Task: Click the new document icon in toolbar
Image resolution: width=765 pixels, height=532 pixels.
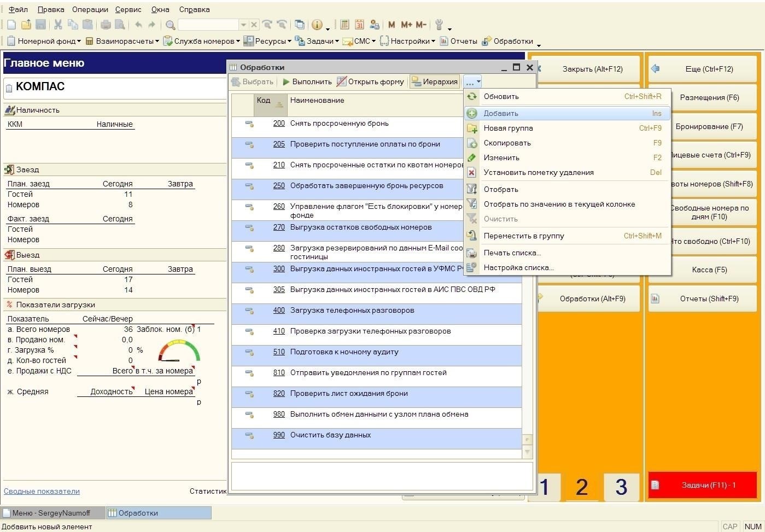Action: (x=11, y=25)
